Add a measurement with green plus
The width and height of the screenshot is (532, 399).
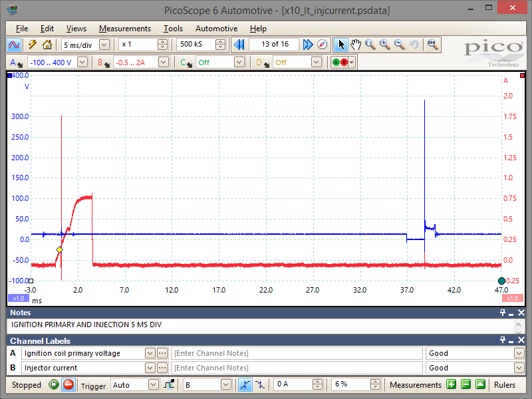click(452, 384)
